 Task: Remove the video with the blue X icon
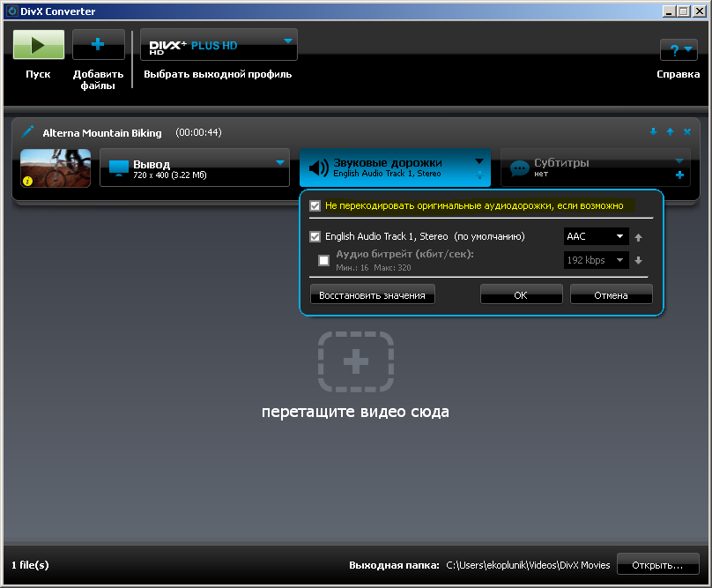(x=687, y=131)
